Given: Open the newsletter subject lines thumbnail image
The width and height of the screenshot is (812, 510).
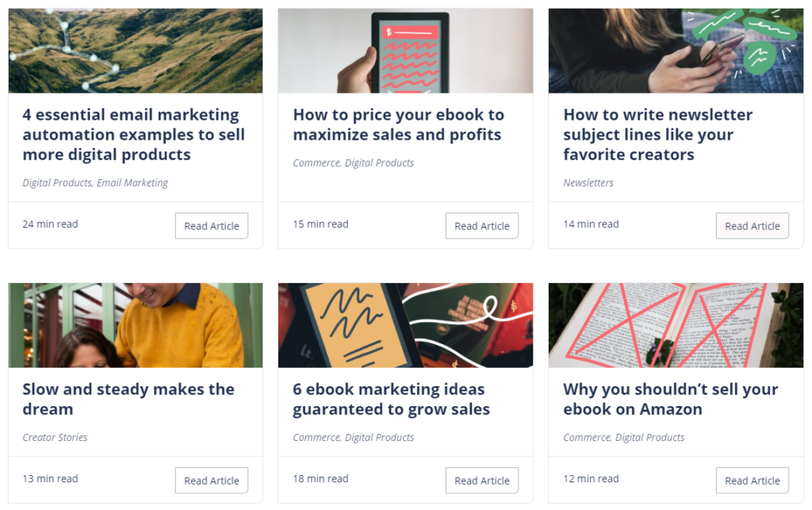Looking at the screenshot, I should pyautogui.click(x=676, y=51).
